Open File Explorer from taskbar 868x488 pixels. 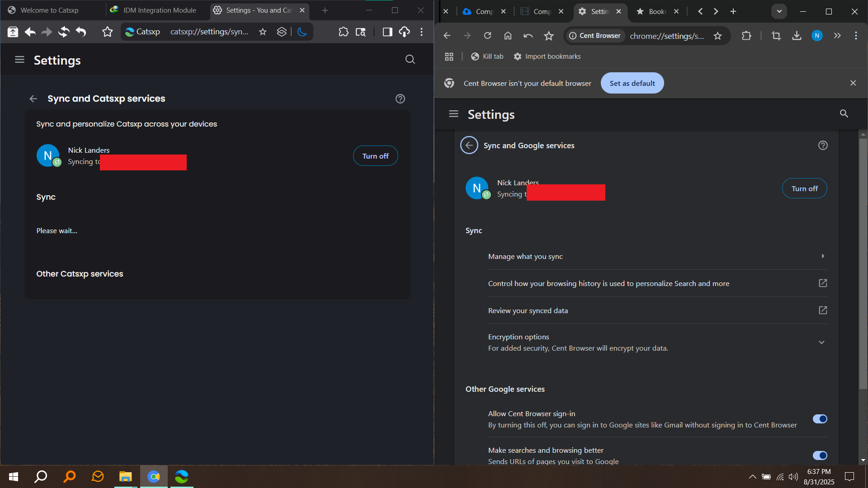tap(125, 477)
